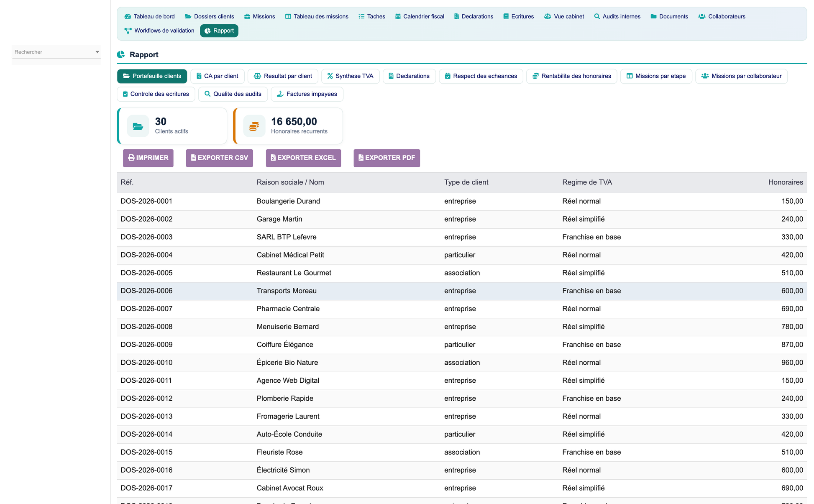Open the Rechercher dropdown arrow
This screenshot has height=504, width=814.
click(97, 52)
